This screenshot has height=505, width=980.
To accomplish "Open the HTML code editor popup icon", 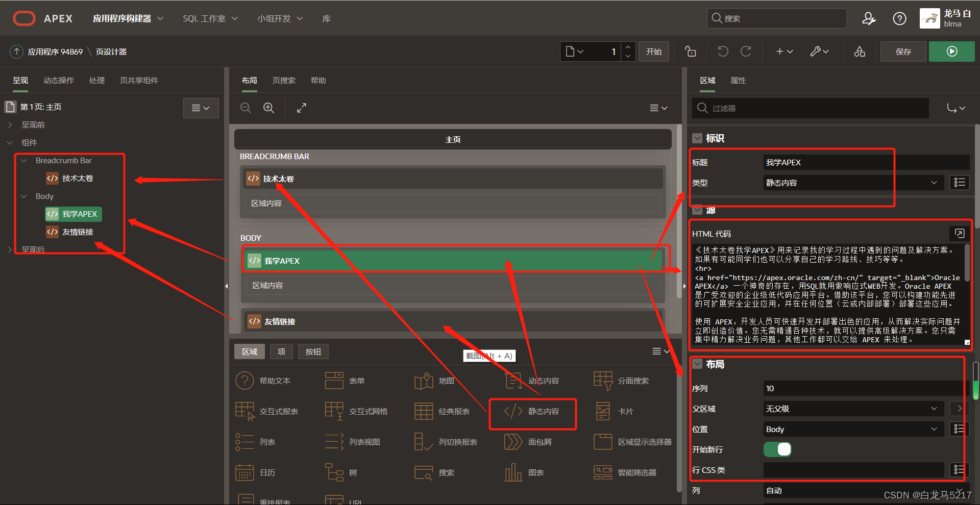I will (x=960, y=234).
